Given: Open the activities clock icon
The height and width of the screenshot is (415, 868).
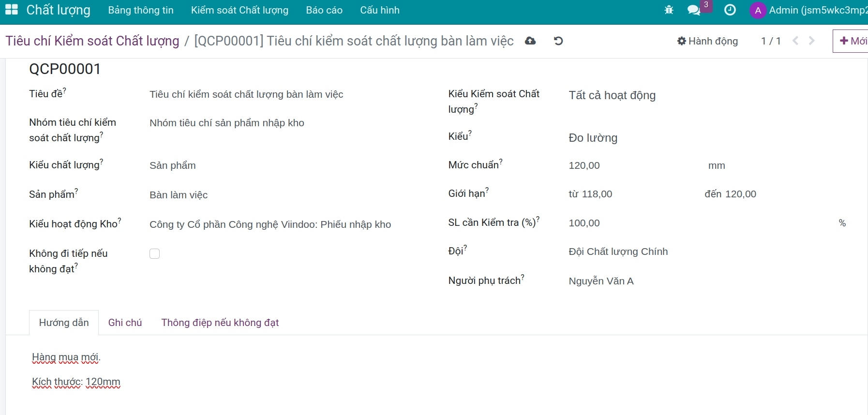Looking at the screenshot, I should click(x=730, y=10).
